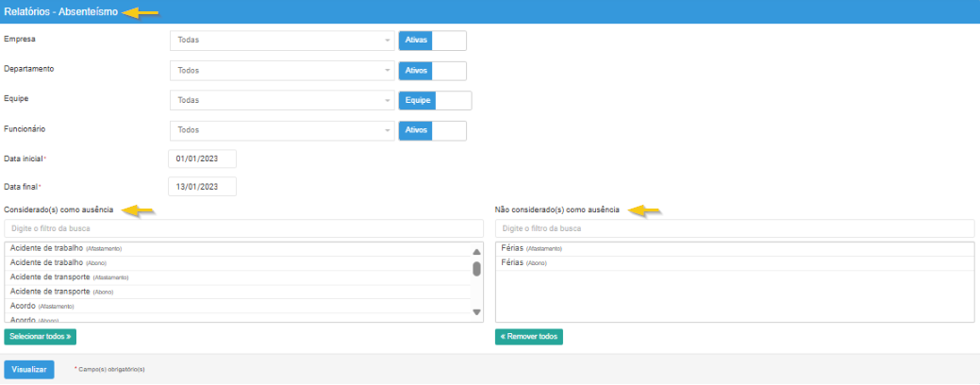Focus the Não considerado(s) como ausência search filter

pos(734,229)
